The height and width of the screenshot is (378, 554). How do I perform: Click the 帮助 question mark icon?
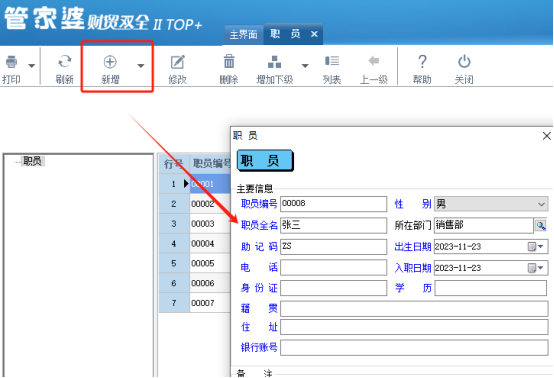(422, 61)
